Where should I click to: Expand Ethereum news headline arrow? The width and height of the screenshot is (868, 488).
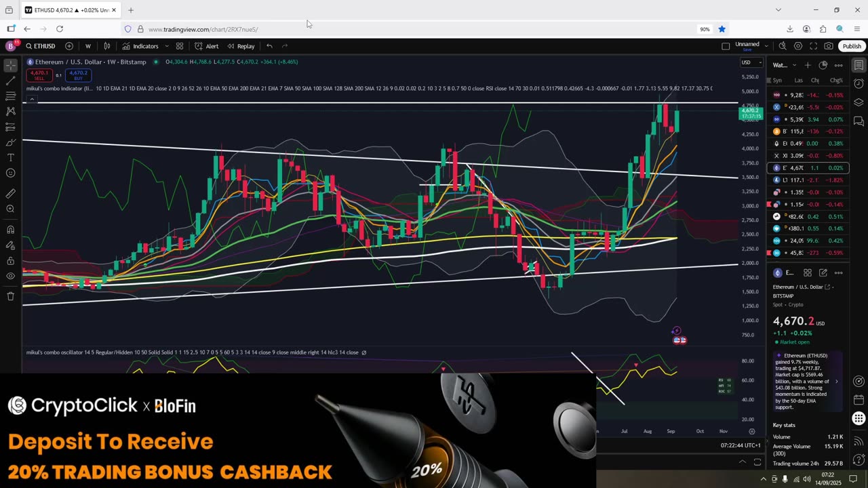pos(836,381)
